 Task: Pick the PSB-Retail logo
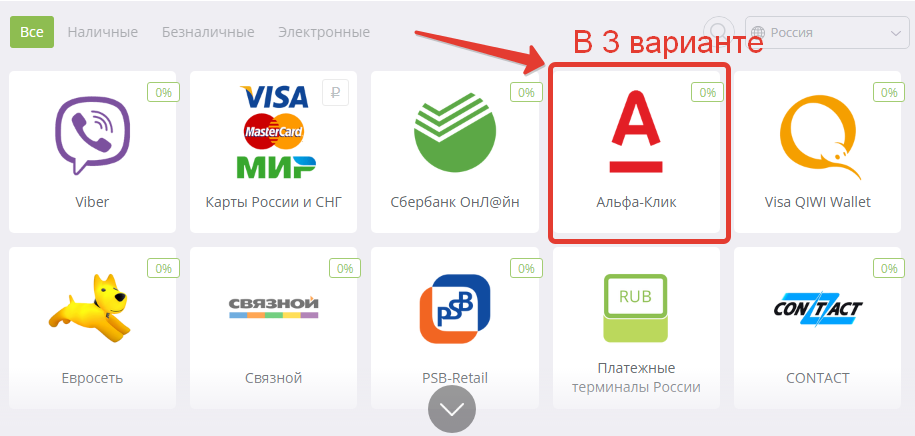tap(455, 308)
